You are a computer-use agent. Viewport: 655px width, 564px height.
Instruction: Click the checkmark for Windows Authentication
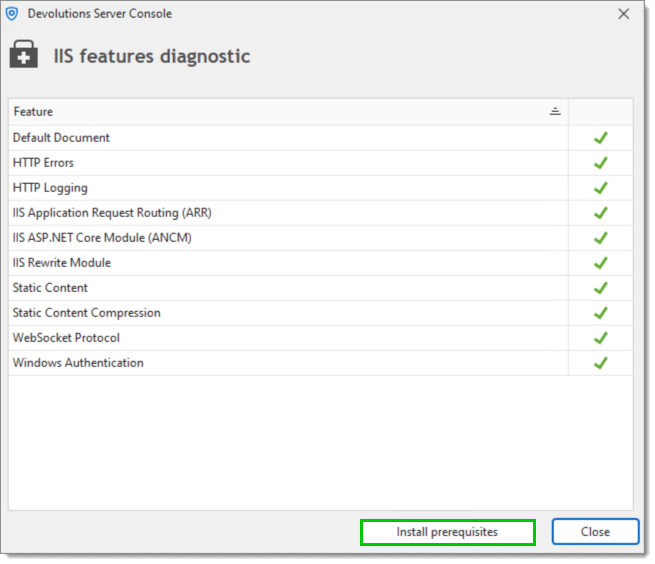point(601,363)
